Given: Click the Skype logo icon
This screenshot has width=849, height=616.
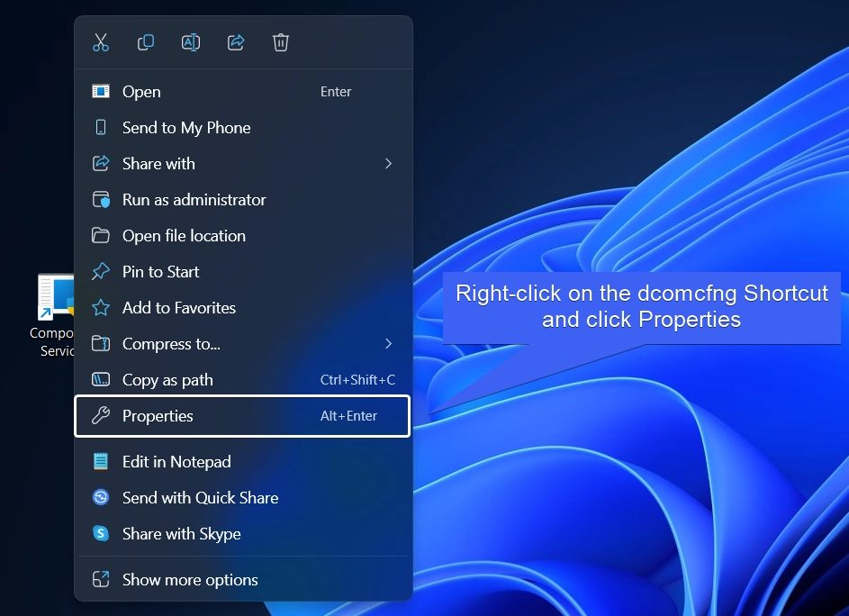Looking at the screenshot, I should tap(101, 533).
